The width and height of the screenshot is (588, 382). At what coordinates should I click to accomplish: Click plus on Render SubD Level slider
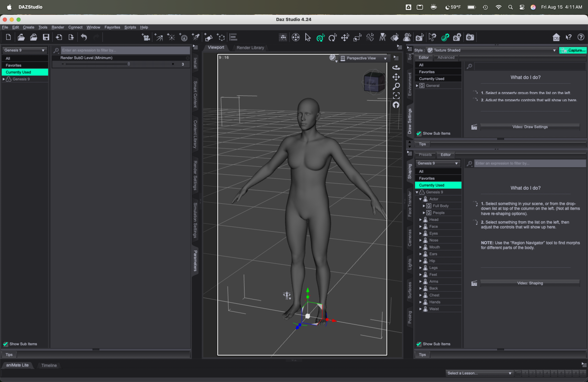(173, 64)
